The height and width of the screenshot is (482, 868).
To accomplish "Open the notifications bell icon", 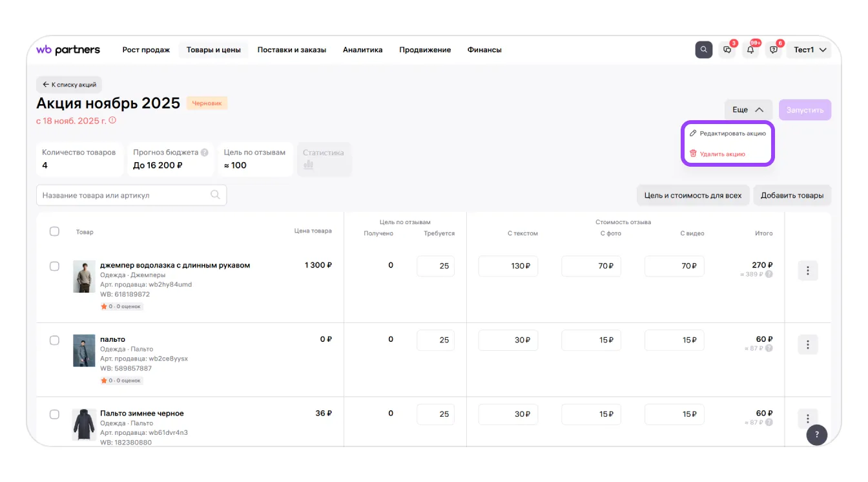I will tap(750, 50).
